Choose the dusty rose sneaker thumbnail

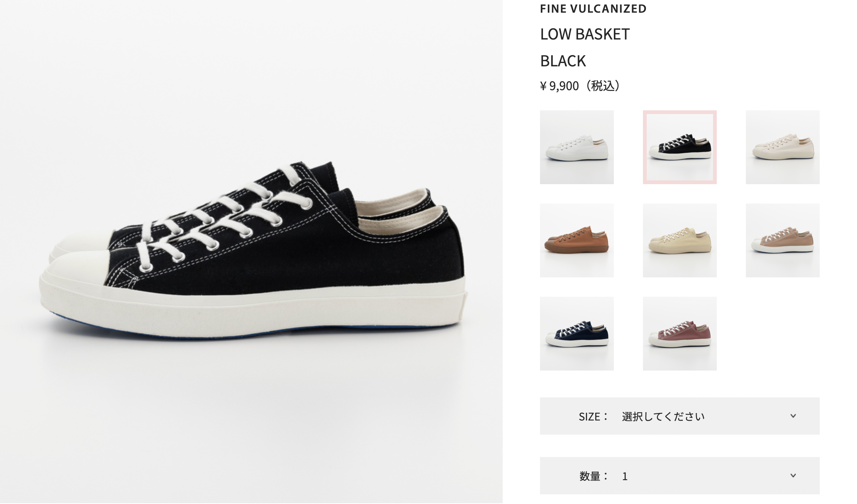pos(679,334)
